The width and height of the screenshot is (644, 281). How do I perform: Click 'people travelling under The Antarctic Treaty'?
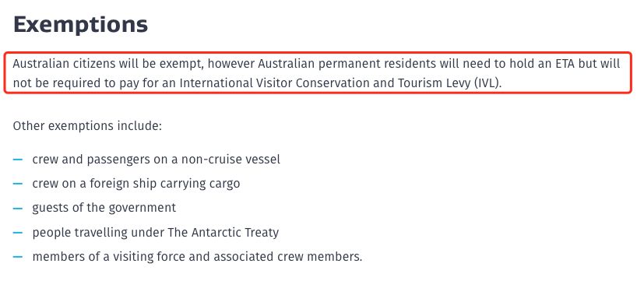click(155, 233)
